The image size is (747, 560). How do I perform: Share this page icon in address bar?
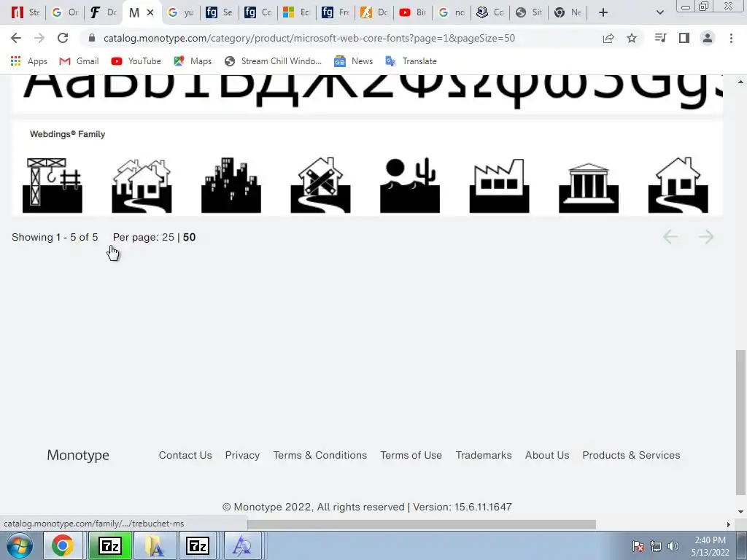(608, 38)
